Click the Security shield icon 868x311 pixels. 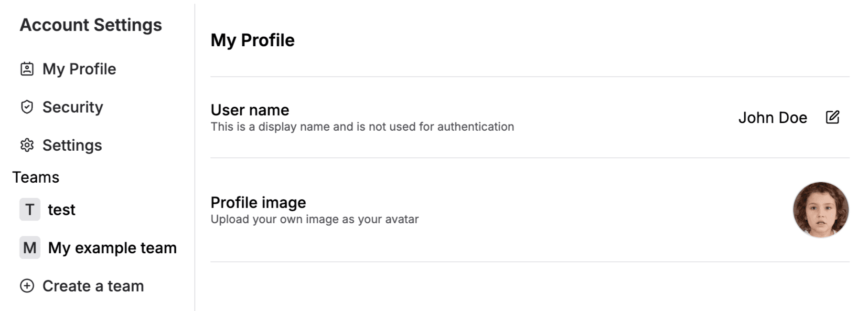click(27, 107)
